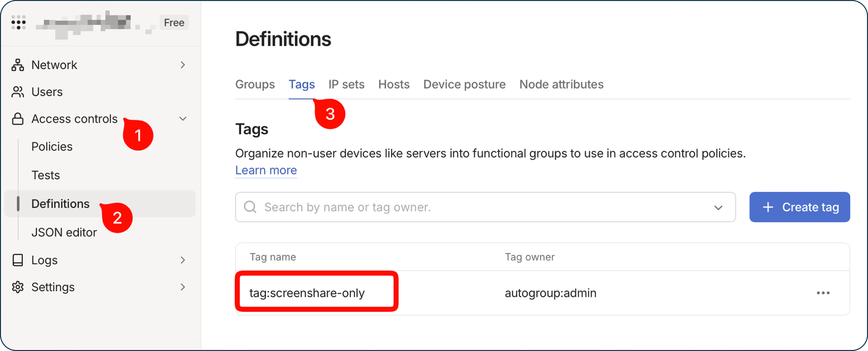Click the Tag owner column header
This screenshot has width=868, height=351.
click(530, 257)
